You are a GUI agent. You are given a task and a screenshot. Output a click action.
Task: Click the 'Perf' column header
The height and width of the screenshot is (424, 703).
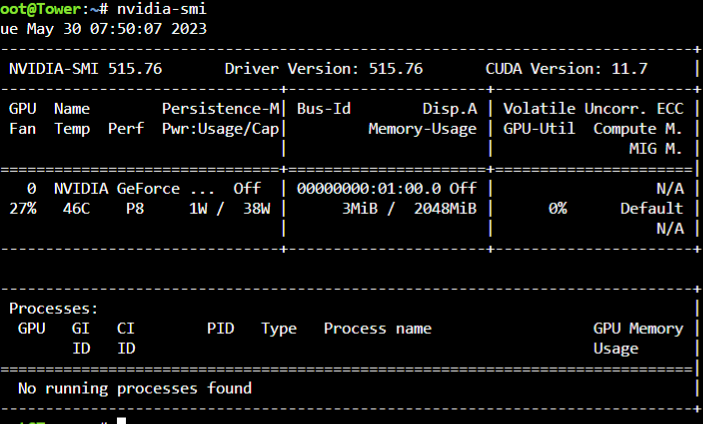tap(126, 129)
